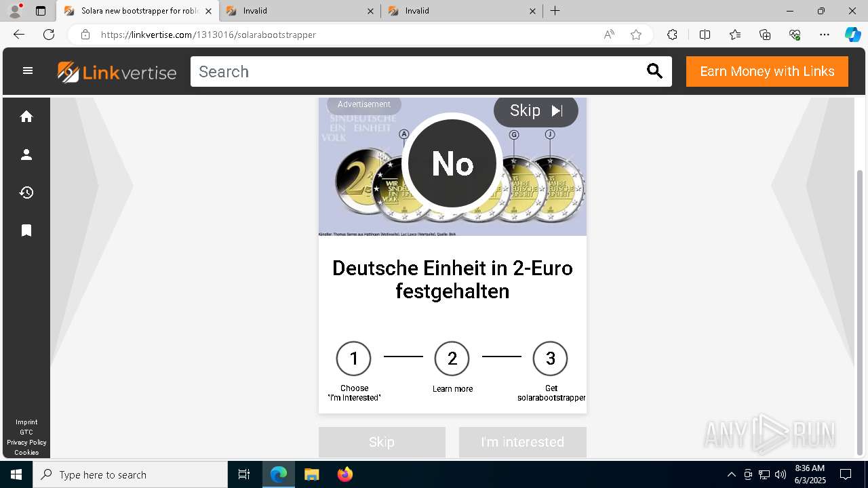
Task: Open volume control in system tray
Action: click(x=781, y=474)
